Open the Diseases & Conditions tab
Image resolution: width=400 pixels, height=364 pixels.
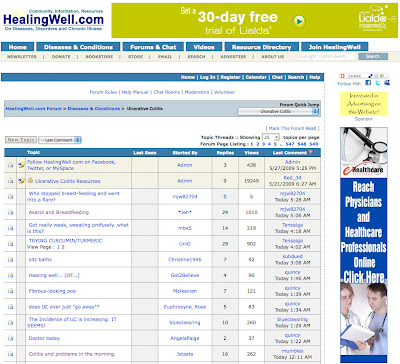tap(78, 47)
